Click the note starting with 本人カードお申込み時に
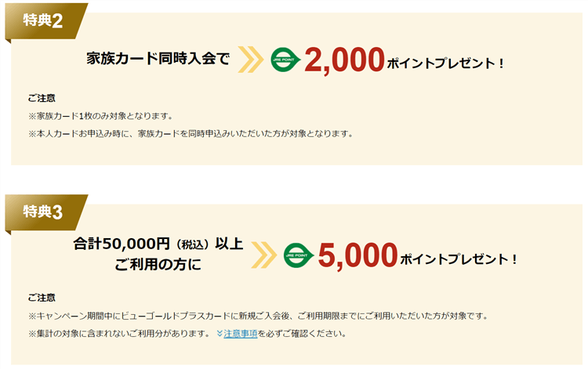Screen dimensions: 588x369 191,133
